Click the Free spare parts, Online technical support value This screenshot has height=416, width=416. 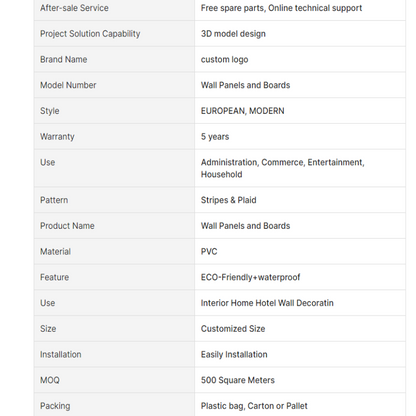click(x=281, y=8)
